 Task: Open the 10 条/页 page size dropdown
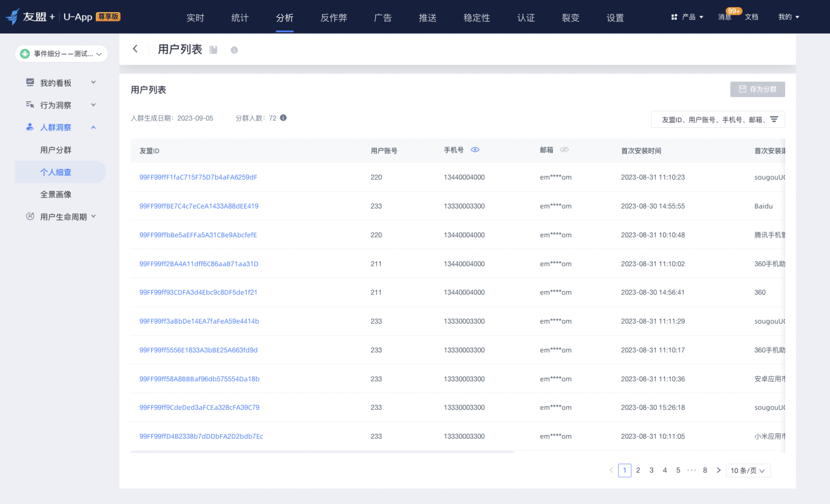point(748,470)
